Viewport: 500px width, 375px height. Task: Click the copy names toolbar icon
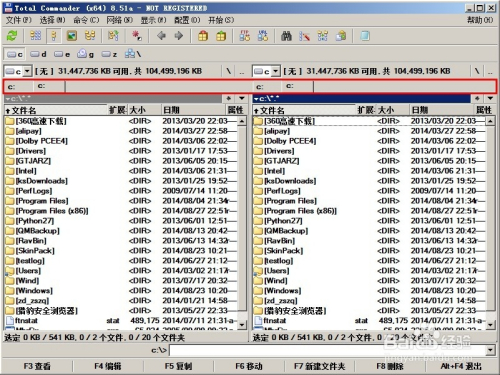[341, 36]
